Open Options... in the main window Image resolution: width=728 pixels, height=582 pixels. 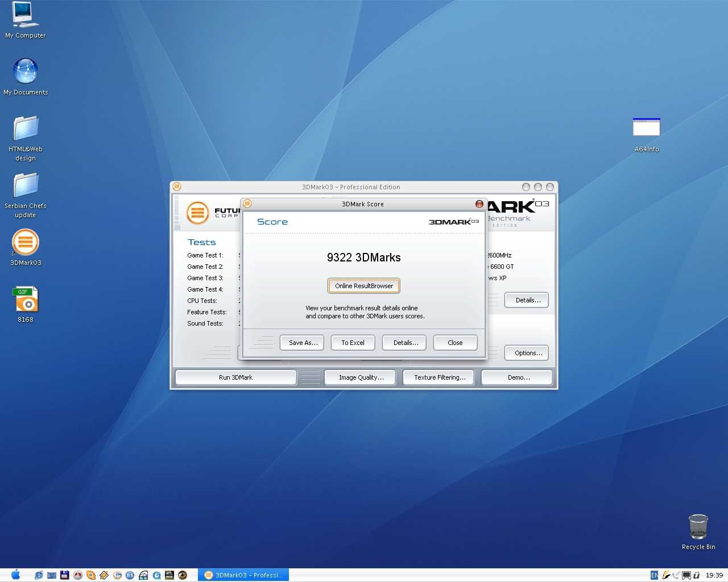(527, 353)
